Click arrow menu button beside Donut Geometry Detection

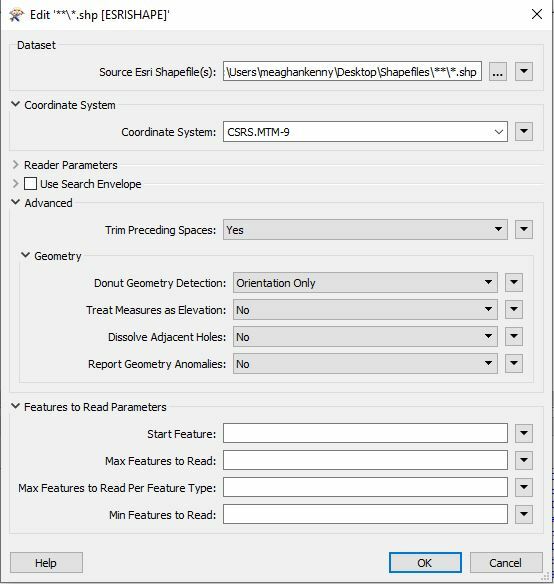tap(514, 283)
